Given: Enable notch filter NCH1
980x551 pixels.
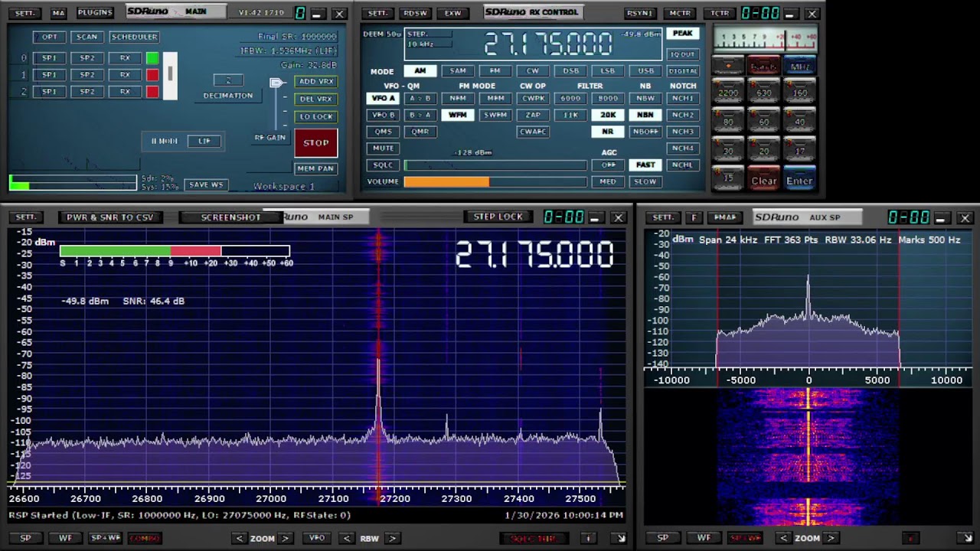Looking at the screenshot, I should [x=682, y=98].
